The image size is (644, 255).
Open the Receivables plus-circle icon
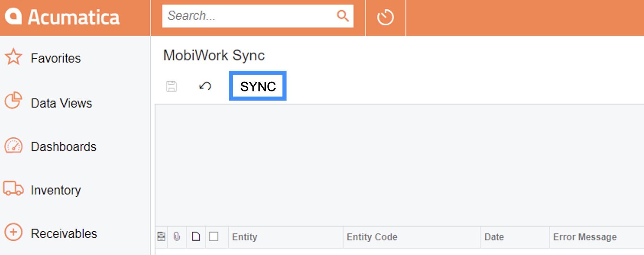(13, 233)
